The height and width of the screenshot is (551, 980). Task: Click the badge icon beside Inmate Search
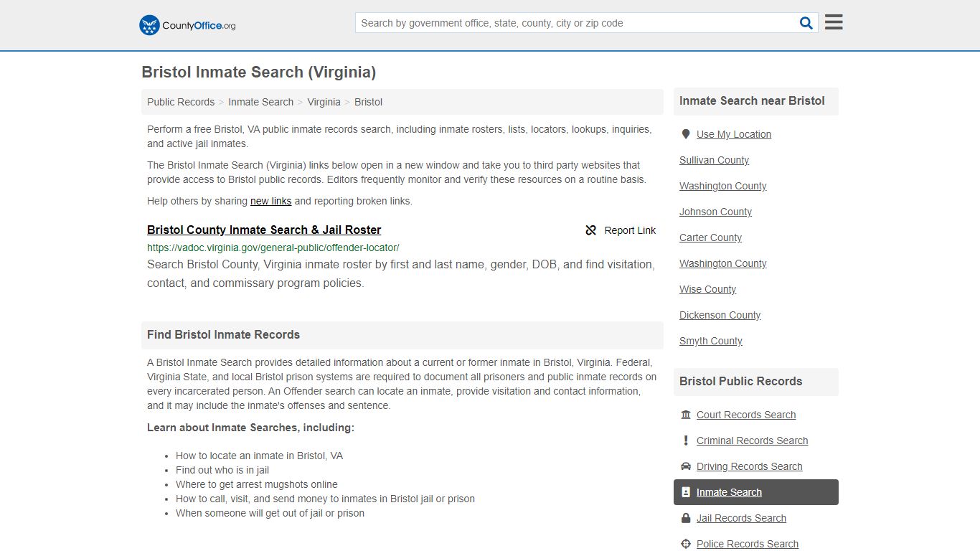[686, 492]
